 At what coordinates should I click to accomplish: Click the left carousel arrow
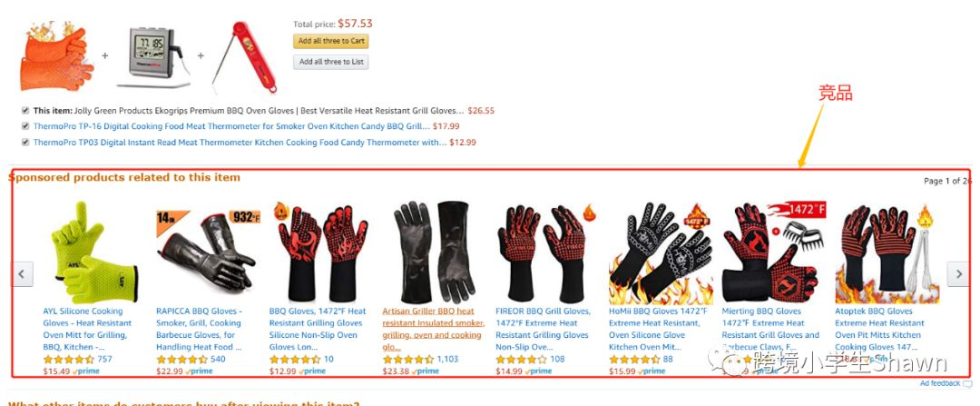pyautogui.click(x=23, y=274)
